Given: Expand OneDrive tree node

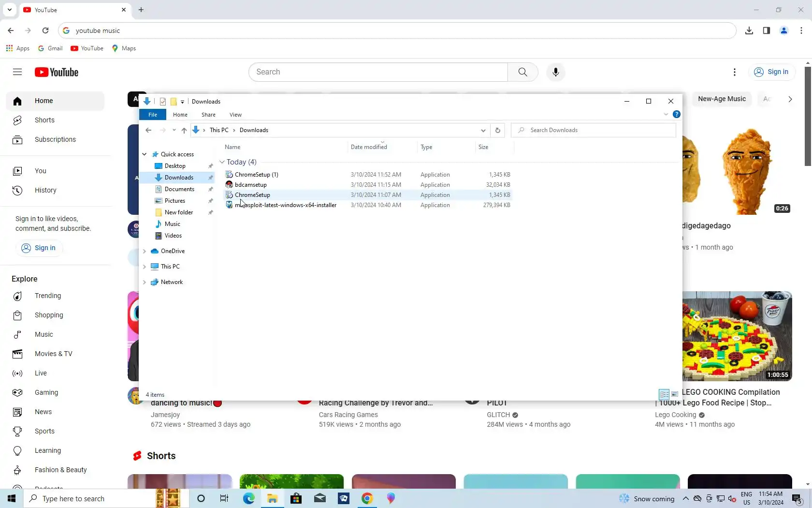Looking at the screenshot, I should point(145,251).
